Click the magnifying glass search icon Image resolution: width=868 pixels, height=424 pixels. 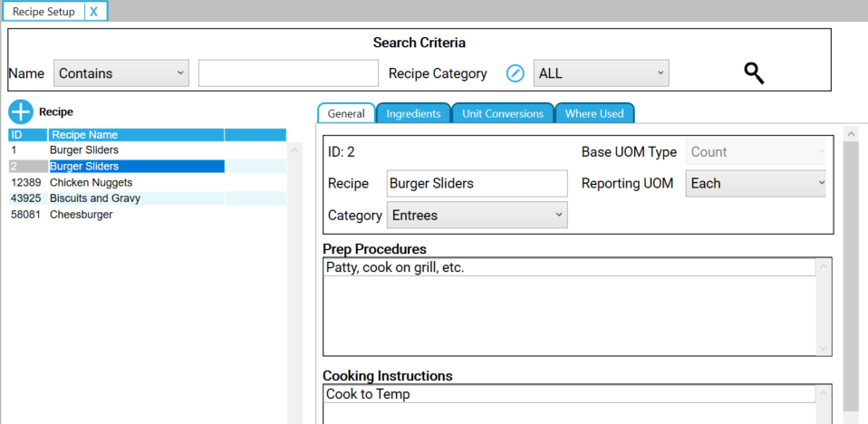(x=754, y=73)
